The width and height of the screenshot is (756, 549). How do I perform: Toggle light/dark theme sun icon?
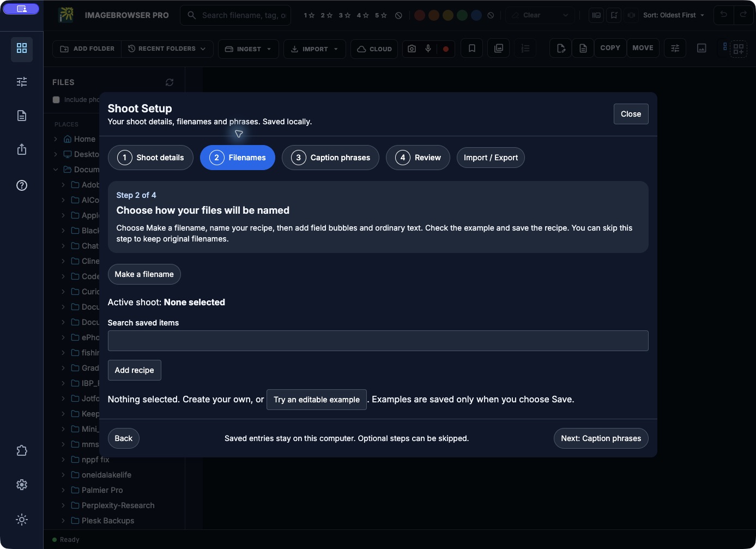pos(22,520)
